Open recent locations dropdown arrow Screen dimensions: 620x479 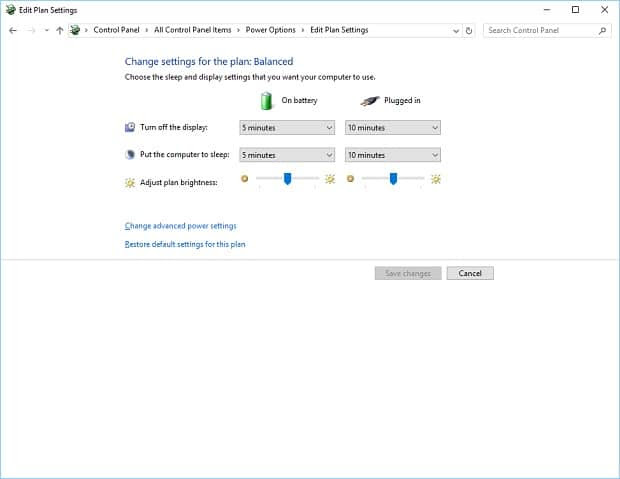pyautogui.click(x=46, y=30)
